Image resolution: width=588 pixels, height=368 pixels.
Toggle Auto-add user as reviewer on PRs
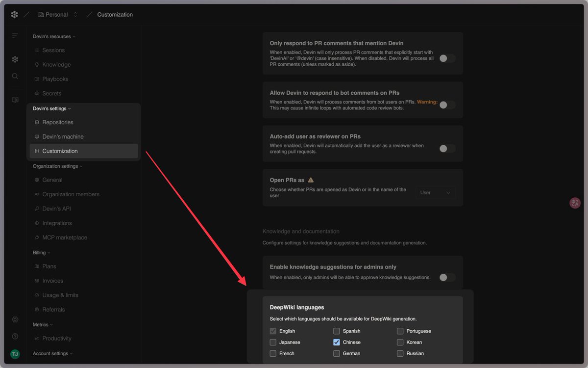pos(447,148)
